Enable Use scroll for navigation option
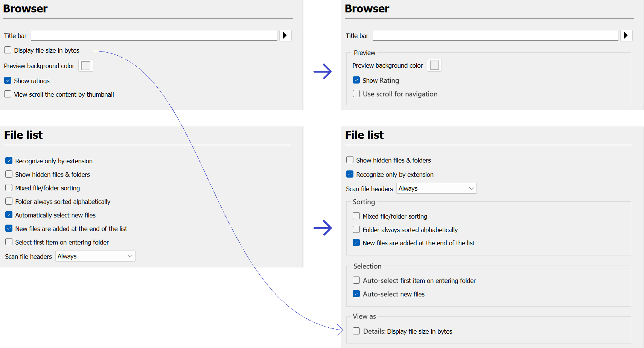Image resolution: width=644 pixels, height=348 pixels. [x=356, y=94]
